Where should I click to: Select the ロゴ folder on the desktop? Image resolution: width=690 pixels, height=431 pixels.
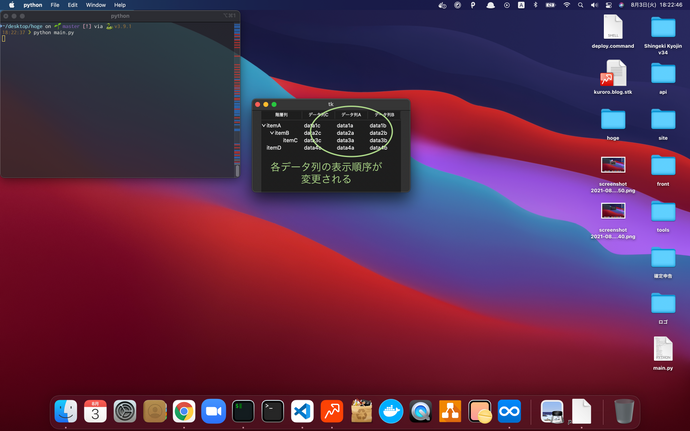(x=663, y=308)
